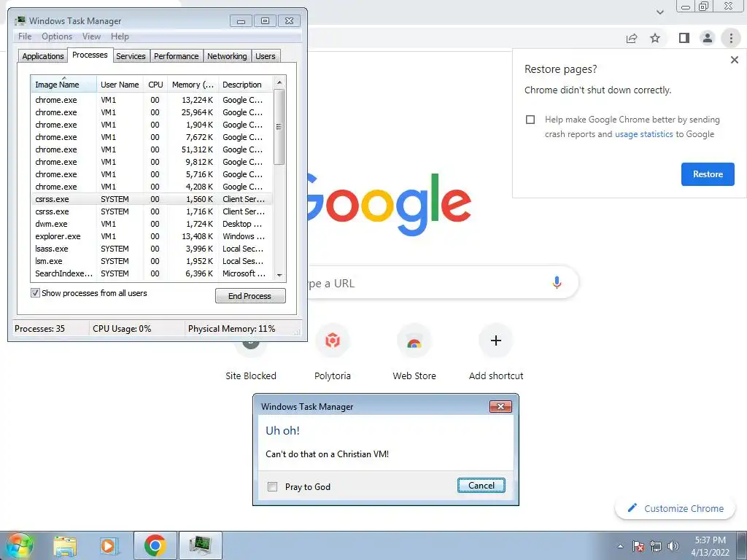Click process list scrollbar up arrow

point(279,82)
